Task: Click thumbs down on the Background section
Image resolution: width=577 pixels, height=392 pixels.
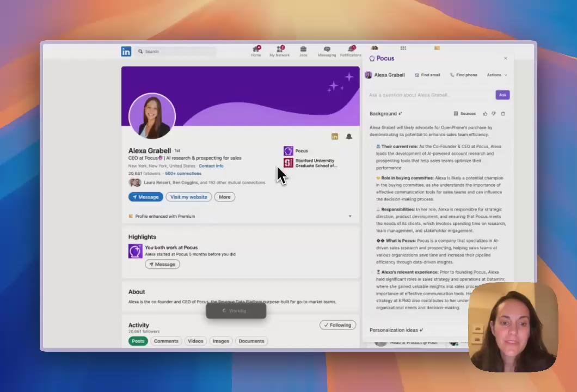Action: coord(494,113)
